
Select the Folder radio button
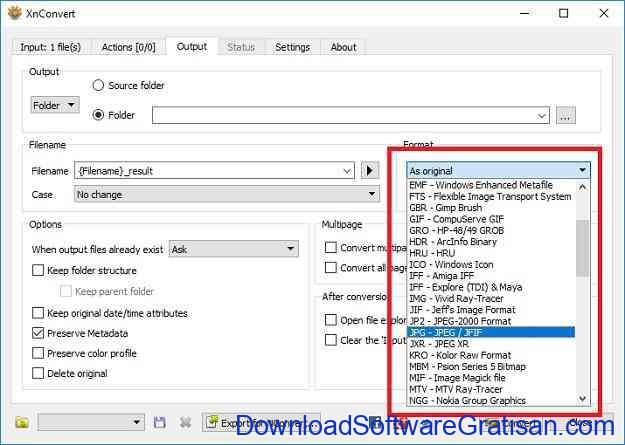(98, 115)
